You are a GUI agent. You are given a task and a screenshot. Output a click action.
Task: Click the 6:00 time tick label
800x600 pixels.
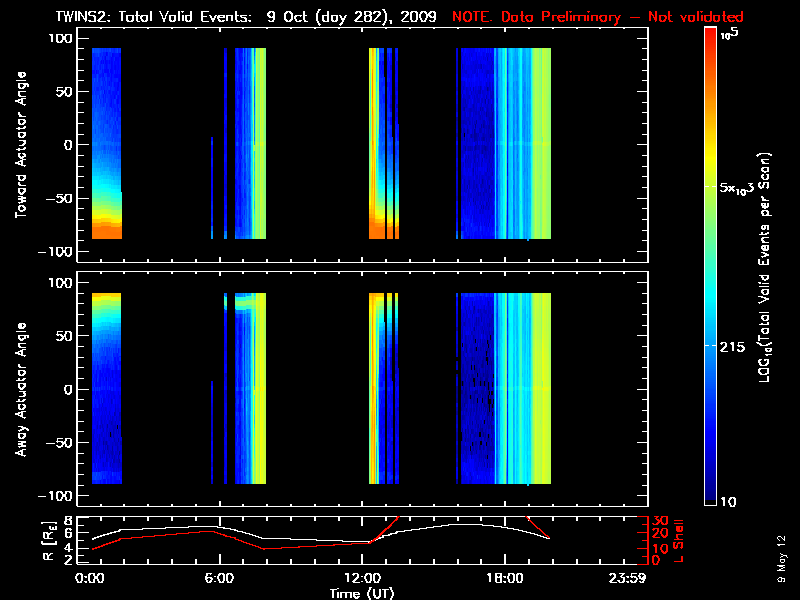pyautogui.click(x=219, y=579)
